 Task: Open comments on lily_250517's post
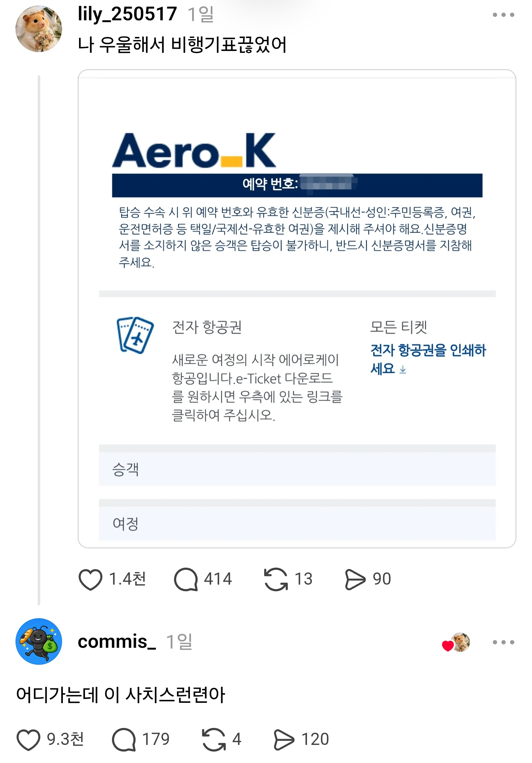pyautogui.click(x=185, y=579)
